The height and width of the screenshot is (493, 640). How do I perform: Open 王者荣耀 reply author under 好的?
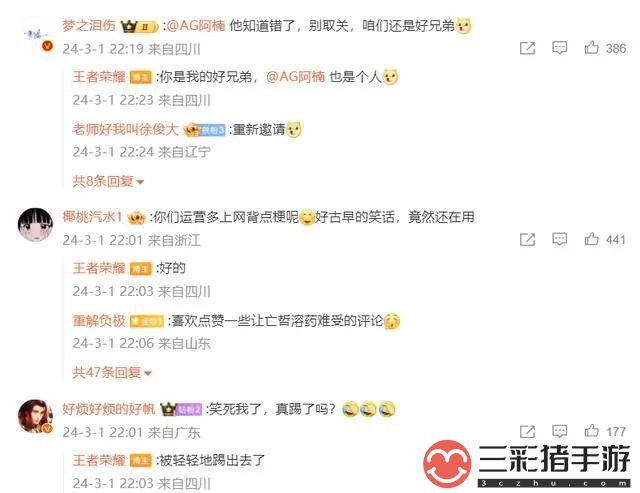tap(99, 268)
